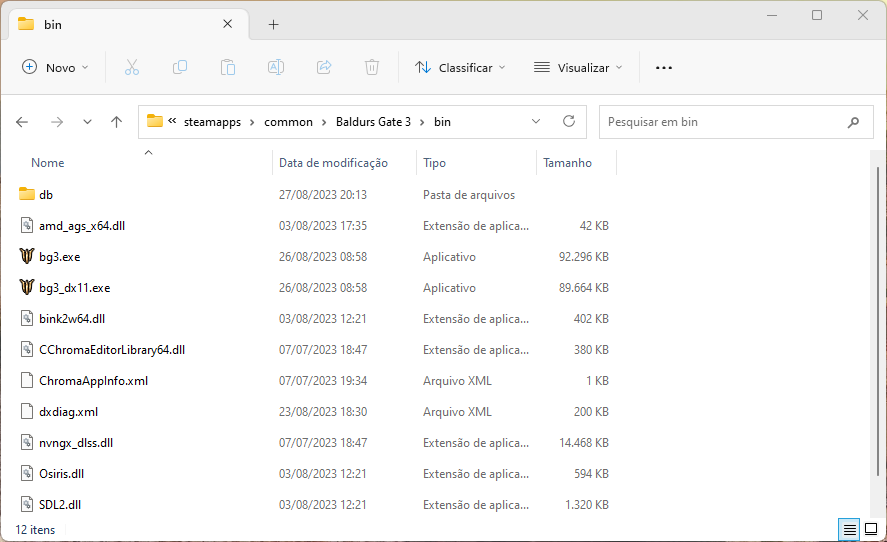Click the ChromaAppInfo.xml file icon

coord(27,380)
